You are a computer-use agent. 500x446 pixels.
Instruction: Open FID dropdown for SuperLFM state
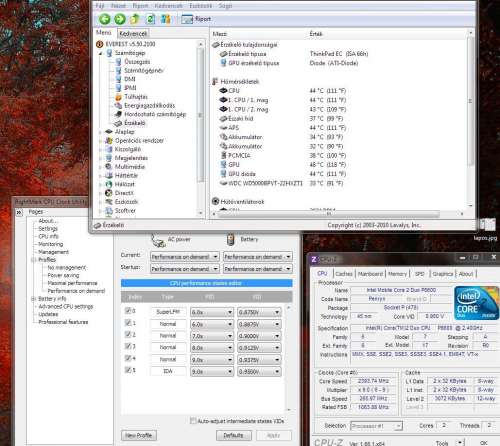coord(212,312)
